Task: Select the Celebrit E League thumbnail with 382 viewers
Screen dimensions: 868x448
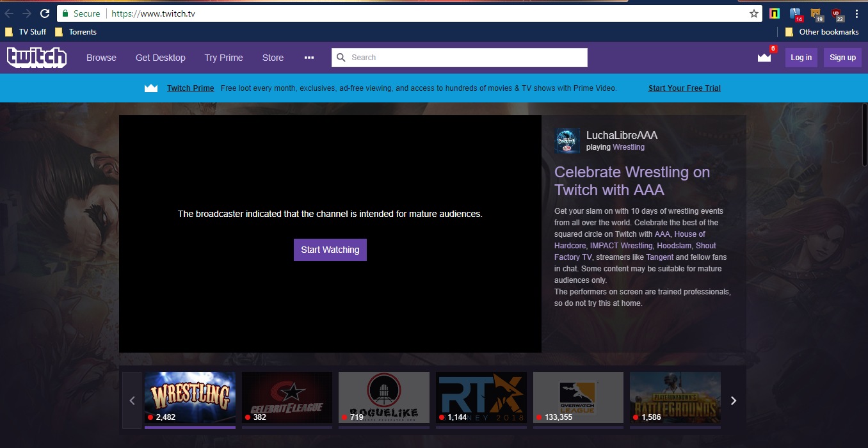Action: tap(287, 398)
